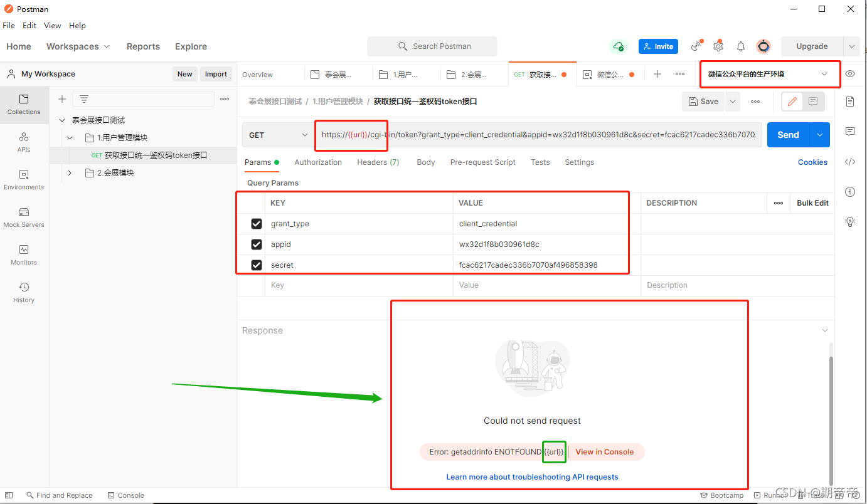Click the filter icon in collections search

pyautogui.click(x=84, y=99)
